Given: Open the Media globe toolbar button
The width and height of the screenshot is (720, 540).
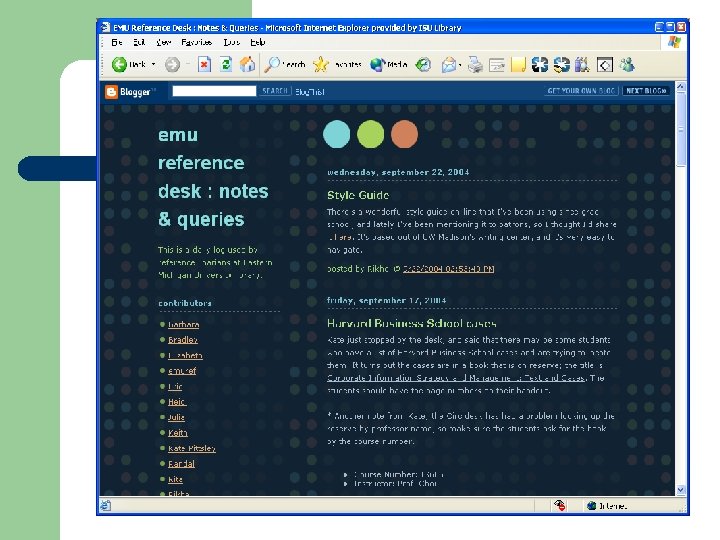Looking at the screenshot, I should (377, 65).
